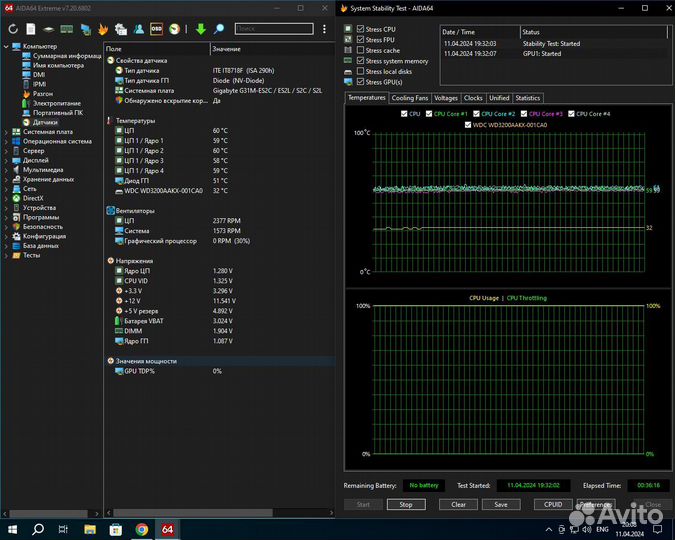675x540 pixels.
Task: Open the three-dot menu in AIDA64
Action: click(x=324, y=29)
